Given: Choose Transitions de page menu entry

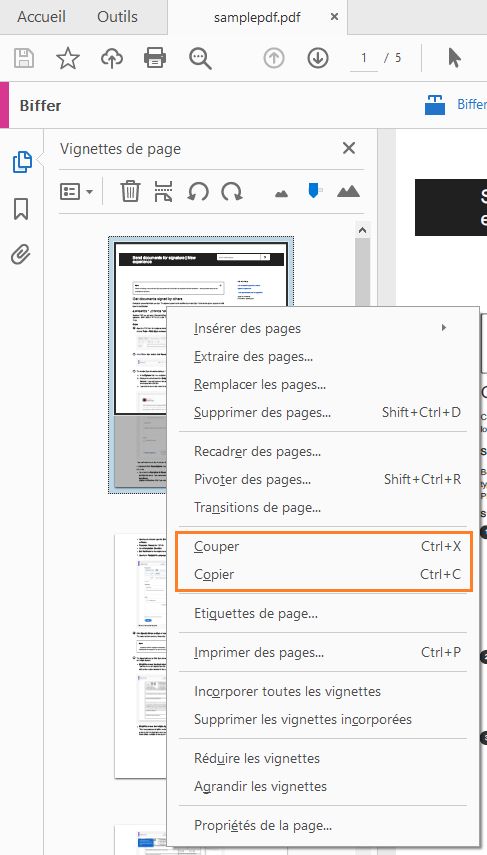Looking at the screenshot, I should (x=321, y=508).
